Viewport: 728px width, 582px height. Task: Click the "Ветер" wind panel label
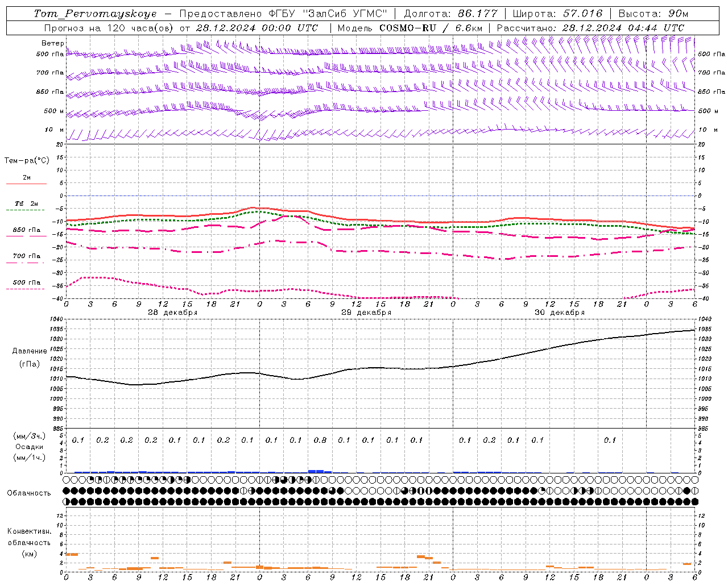pyautogui.click(x=52, y=43)
